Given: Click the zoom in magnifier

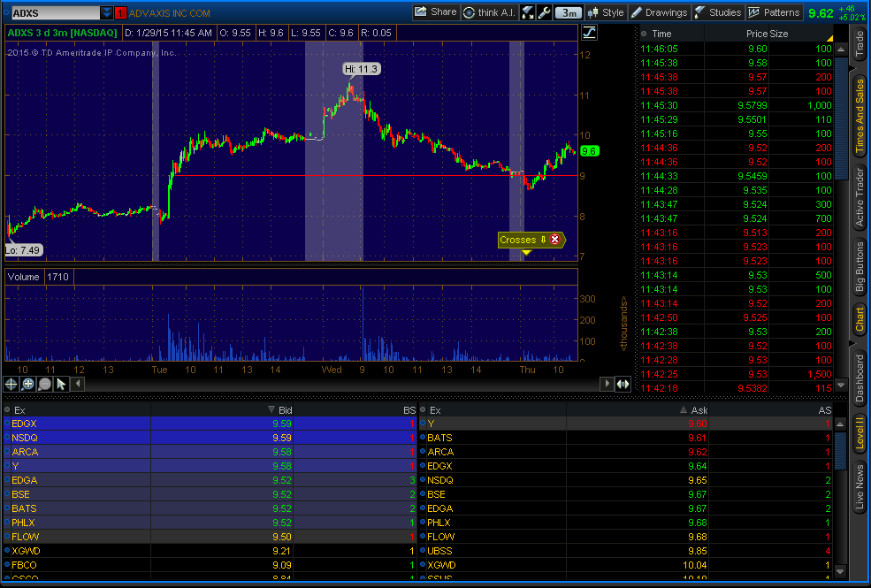Looking at the screenshot, I should click(x=27, y=384).
